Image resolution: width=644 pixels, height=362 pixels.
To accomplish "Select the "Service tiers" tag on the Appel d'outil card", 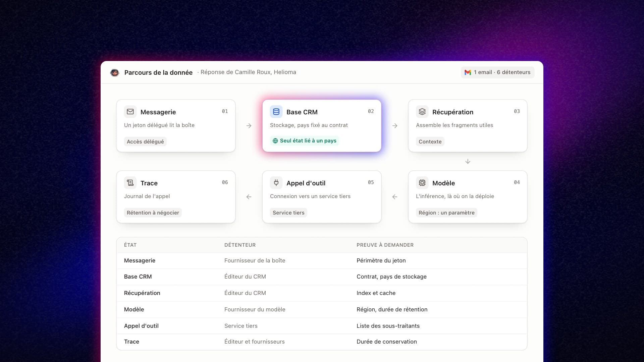I will [x=288, y=213].
